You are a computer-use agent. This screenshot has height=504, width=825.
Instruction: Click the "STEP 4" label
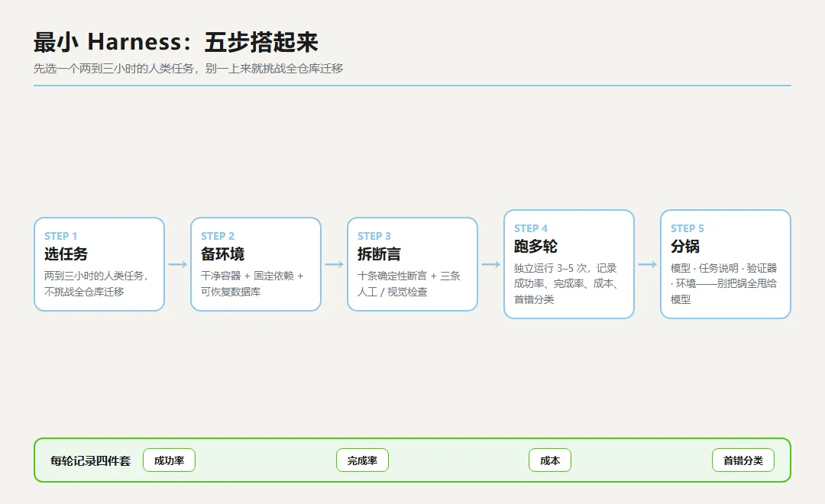click(x=530, y=228)
